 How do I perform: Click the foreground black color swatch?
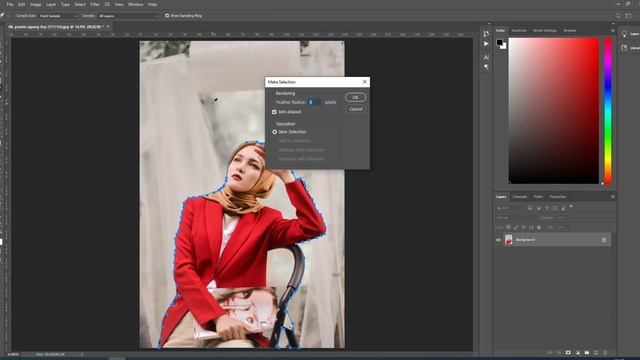500,42
